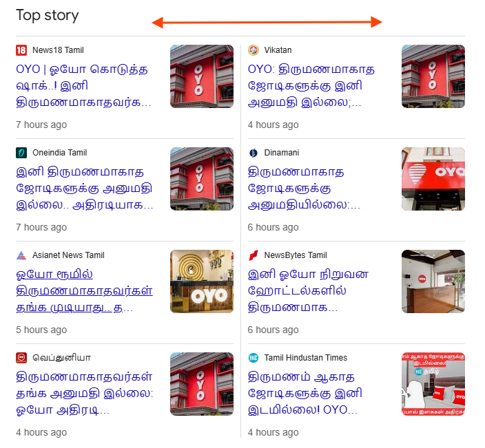Click the Tamil Hindustan Times icon
The height and width of the screenshot is (448, 485).
pos(254,358)
